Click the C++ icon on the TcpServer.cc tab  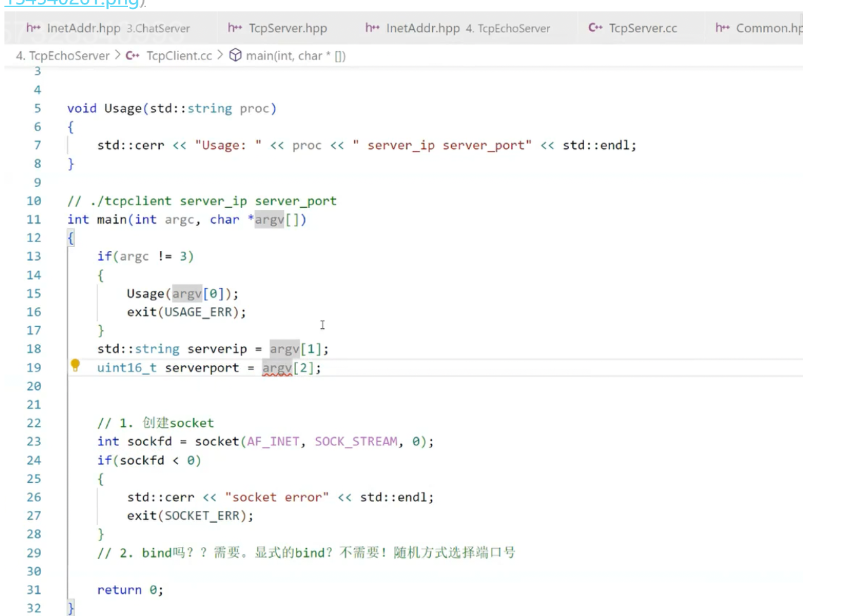pyautogui.click(x=595, y=28)
